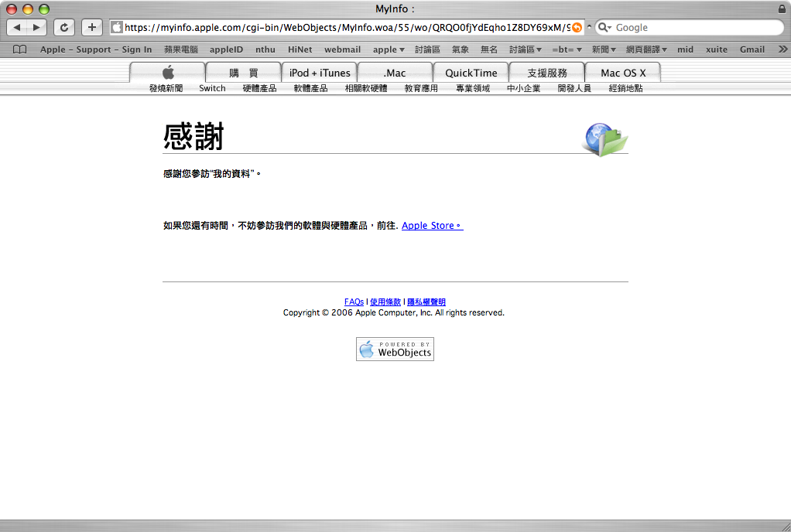
Task: Open 經銷地點 sub-navigation link
Action: (x=625, y=88)
